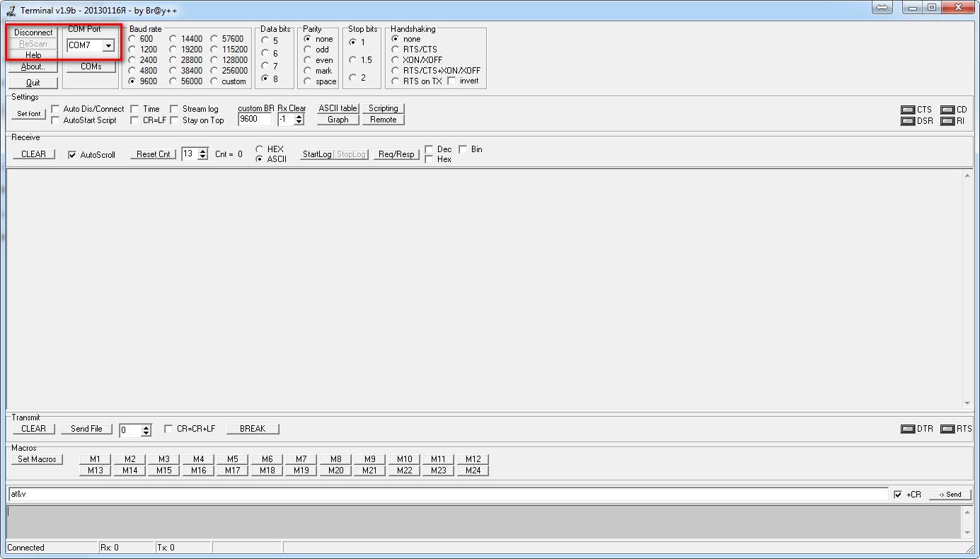This screenshot has width=980, height=559.
Task: Click the DSR status indicator
Action: point(907,121)
